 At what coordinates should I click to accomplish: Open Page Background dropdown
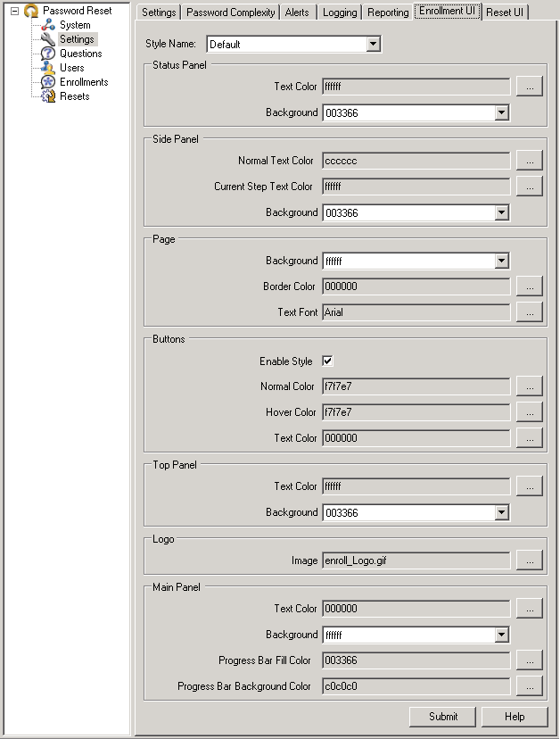(502, 261)
